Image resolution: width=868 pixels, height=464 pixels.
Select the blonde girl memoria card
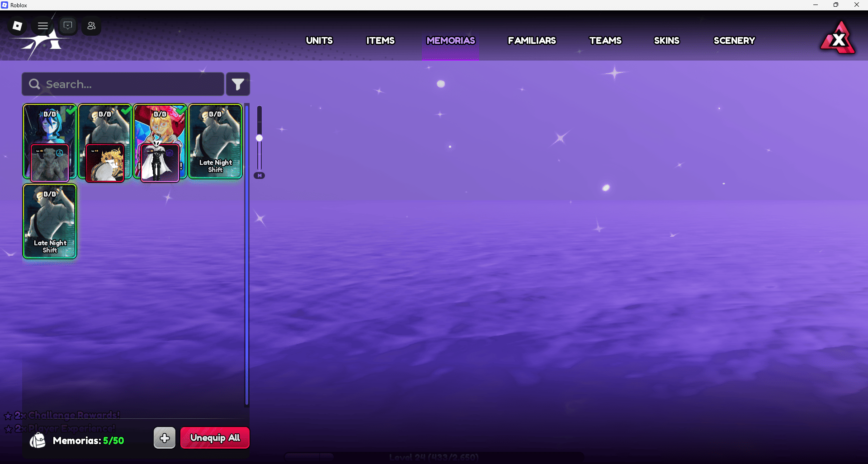click(160, 127)
